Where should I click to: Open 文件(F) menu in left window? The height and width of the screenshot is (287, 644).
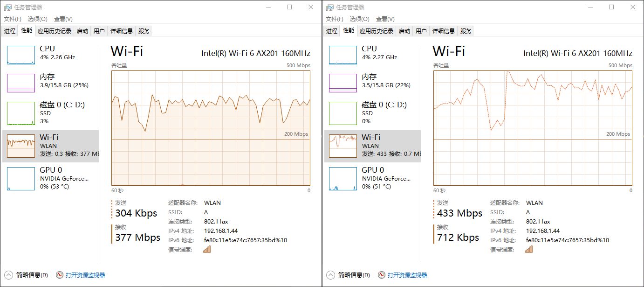coord(13,19)
